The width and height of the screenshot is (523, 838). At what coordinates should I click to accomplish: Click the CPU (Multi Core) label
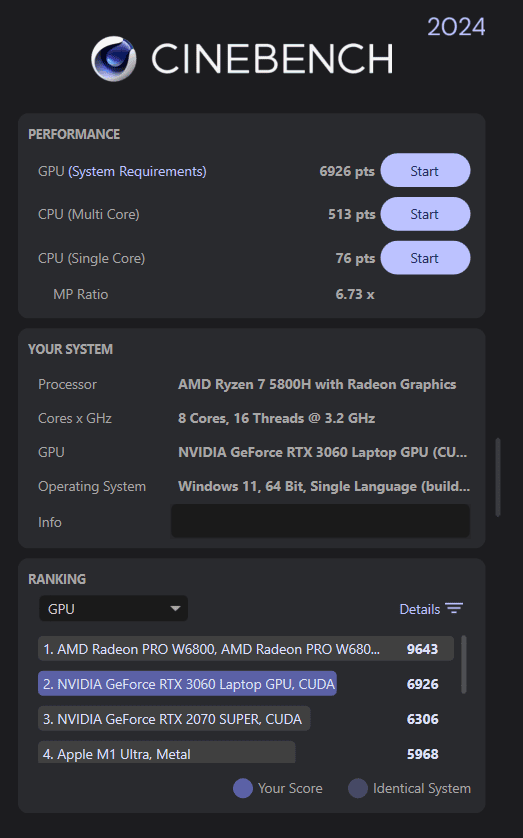(x=89, y=214)
